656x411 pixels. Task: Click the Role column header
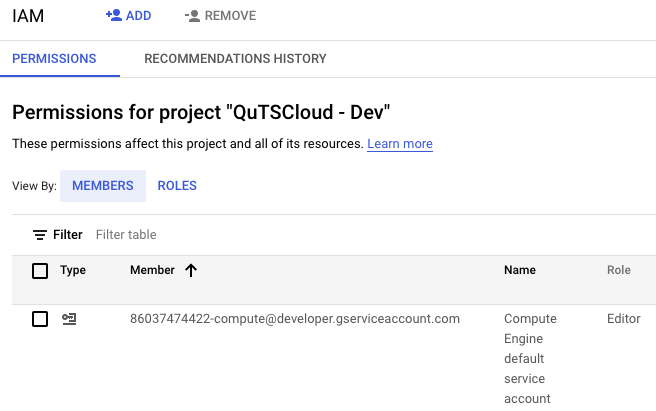pos(619,270)
